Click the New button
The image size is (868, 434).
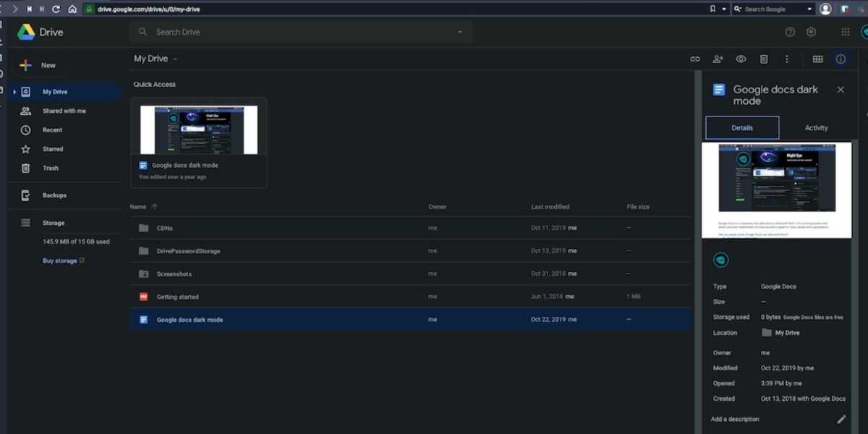(x=39, y=65)
